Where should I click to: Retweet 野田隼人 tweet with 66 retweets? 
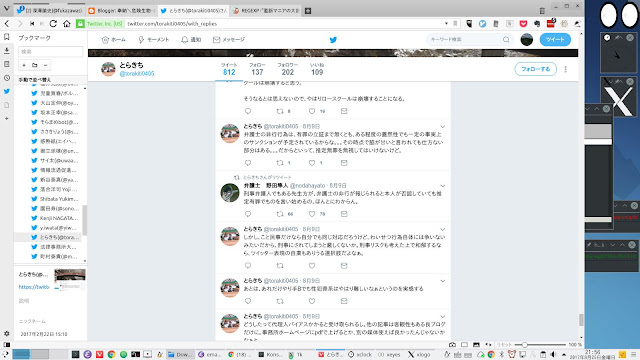click(x=280, y=213)
